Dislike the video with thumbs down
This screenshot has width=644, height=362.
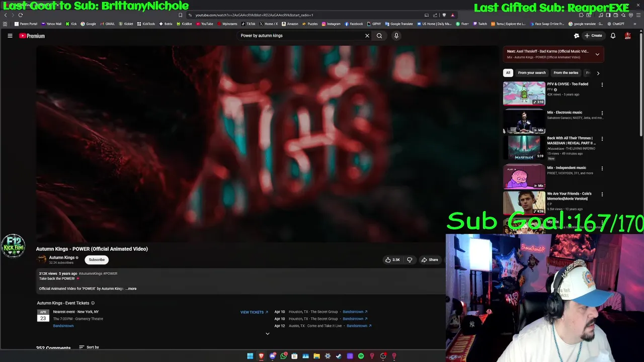pyautogui.click(x=410, y=260)
